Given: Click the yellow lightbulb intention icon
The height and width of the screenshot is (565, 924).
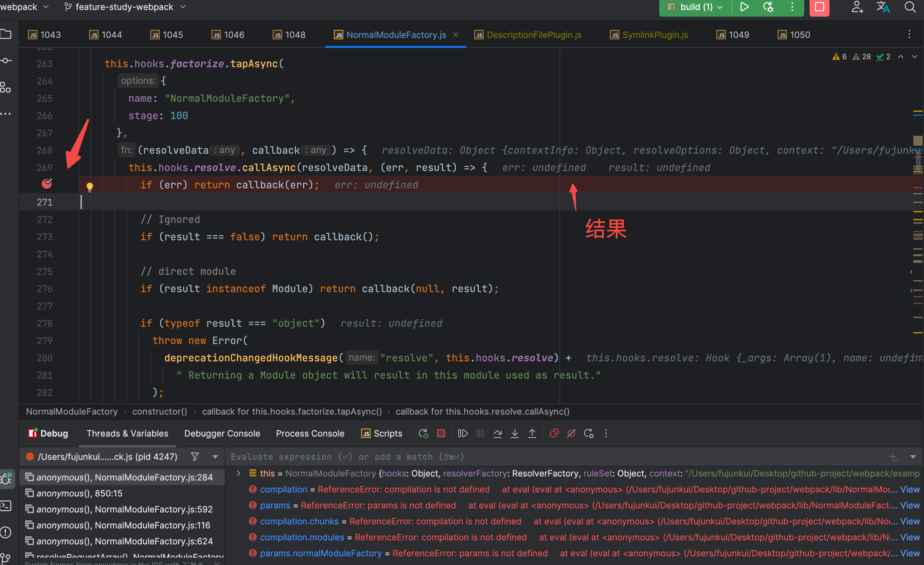Looking at the screenshot, I should click(89, 186).
